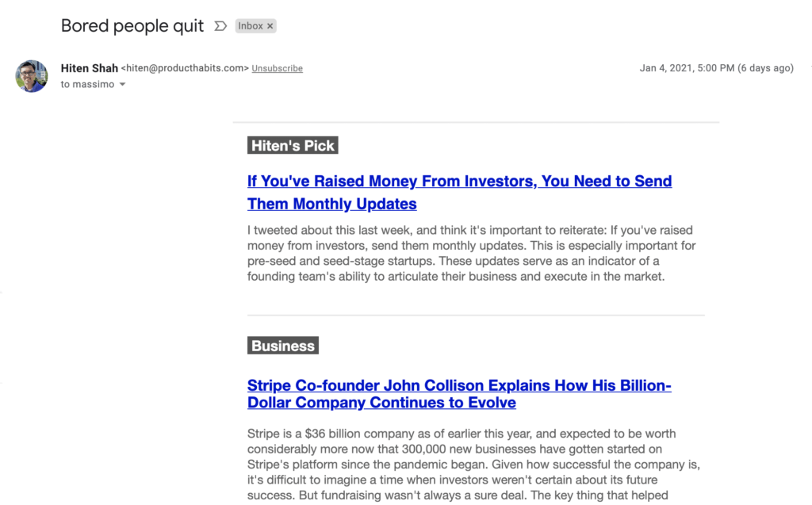Select the paragraph about tweeting monthly updates
812x505 pixels.
pos(471,253)
